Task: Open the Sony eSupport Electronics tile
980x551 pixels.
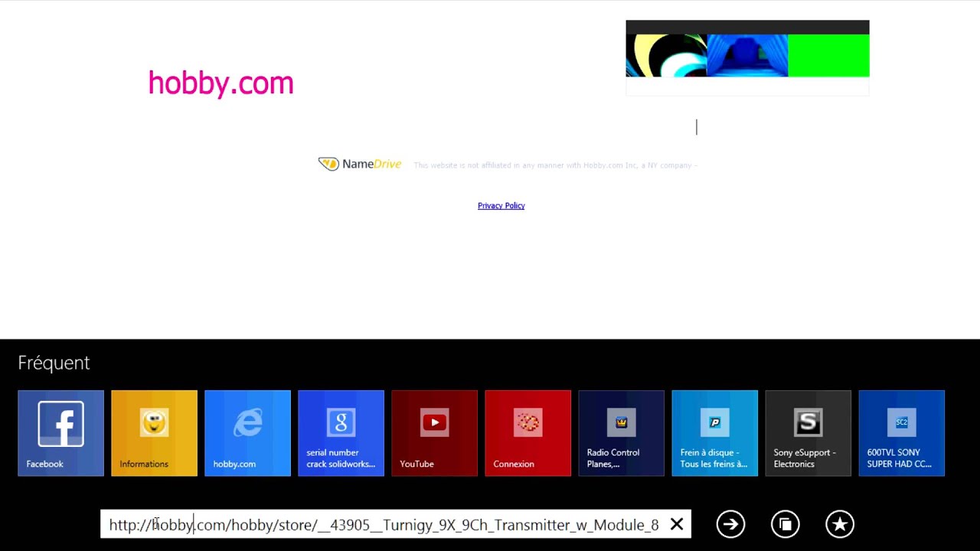Action: [x=808, y=433]
